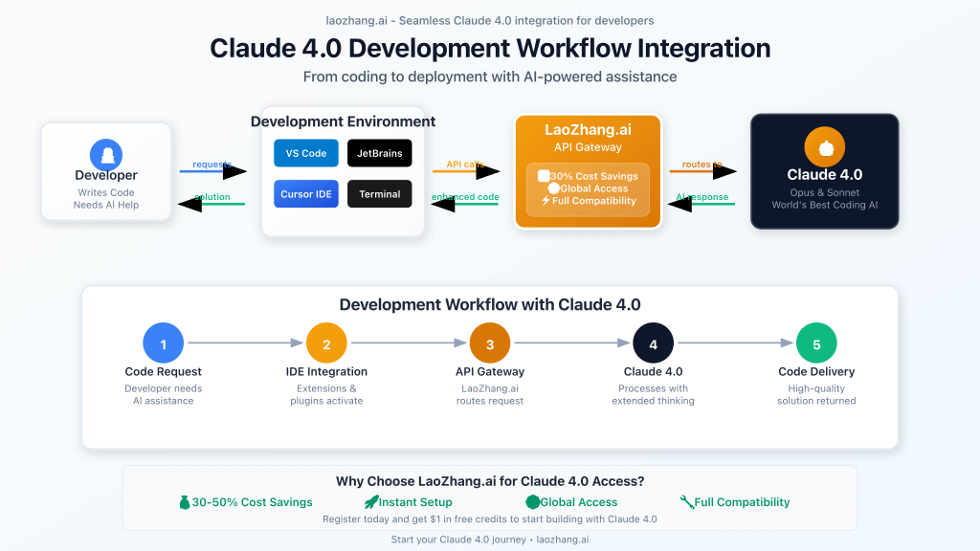Select step 5 green circle

click(816, 343)
